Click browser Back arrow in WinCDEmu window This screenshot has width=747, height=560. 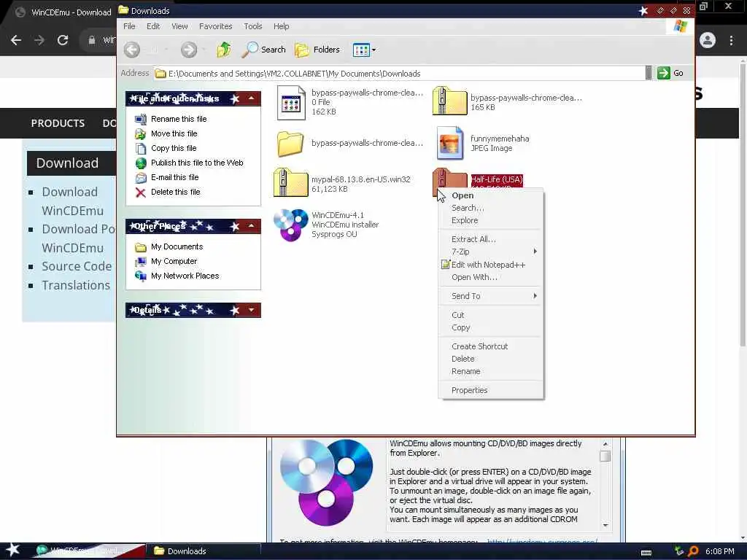[x=16, y=41]
